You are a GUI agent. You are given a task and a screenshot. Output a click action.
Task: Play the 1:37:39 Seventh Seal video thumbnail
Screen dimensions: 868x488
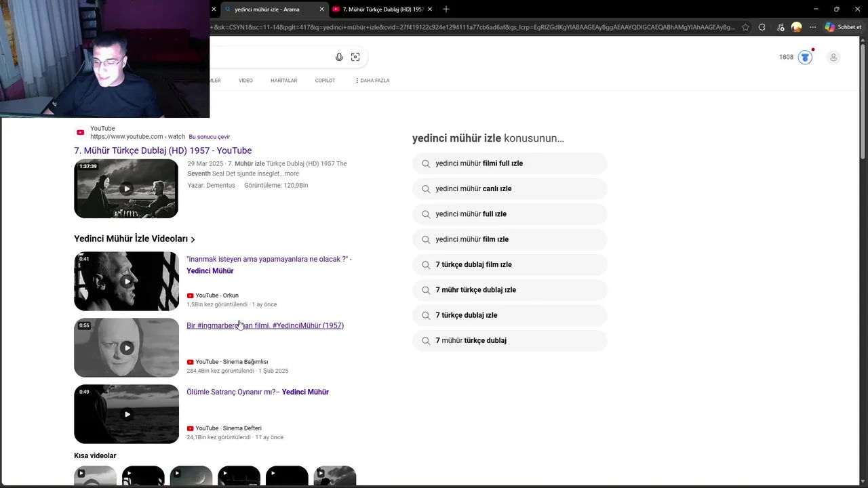point(126,188)
